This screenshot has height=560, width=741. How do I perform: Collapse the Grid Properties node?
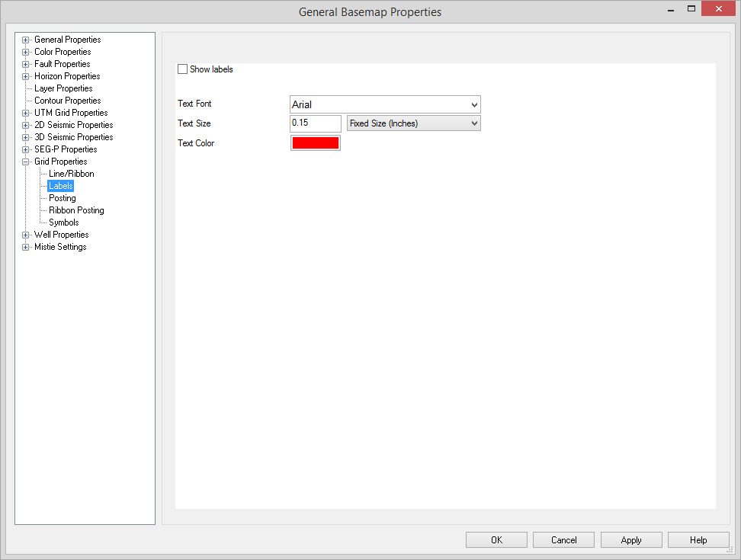(x=26, y=162)
